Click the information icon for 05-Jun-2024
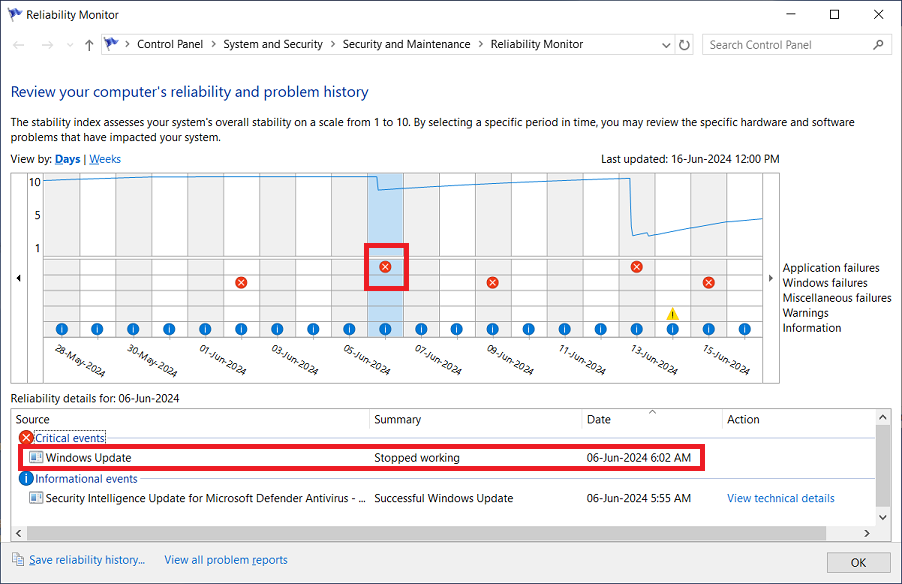The image size is (902, 584). tap(349, 329)
